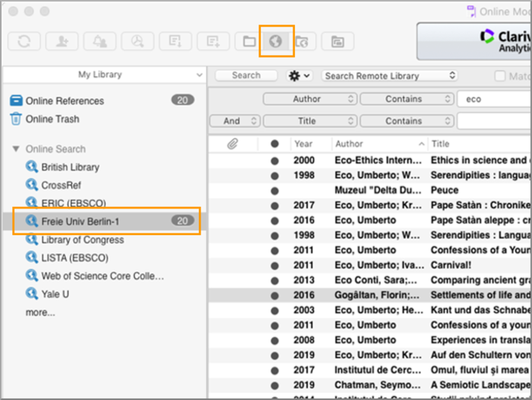Click the Search button
Image resolution: width=532 pixels, height=400 pixels.
click(x=246, y=75)
